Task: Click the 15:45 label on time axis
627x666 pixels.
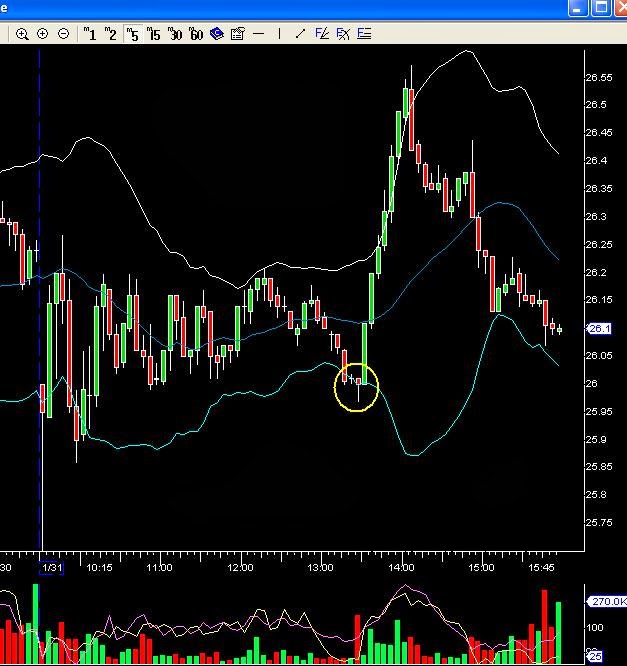Action: (541, 567)
